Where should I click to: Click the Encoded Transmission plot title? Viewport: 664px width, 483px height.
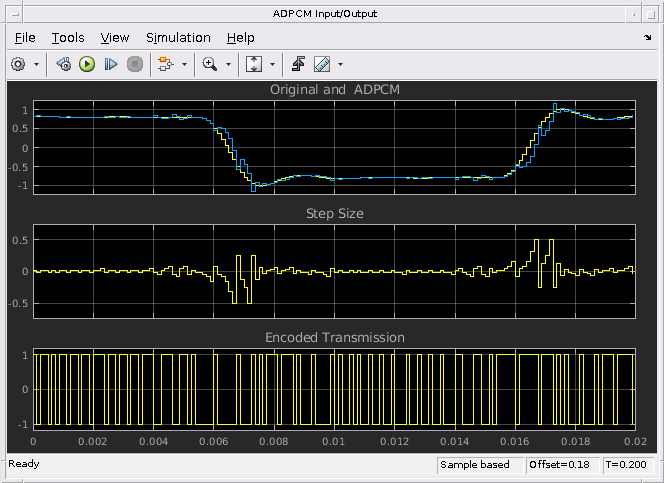[x=335, y=337]
